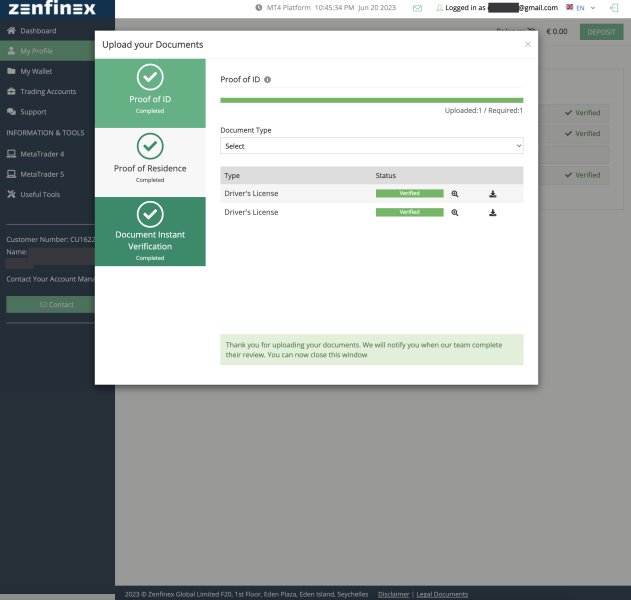This screenshot has width=631, height=600.
Task: Open the mail envelope icon in header
Action: [x=417, y=8]
